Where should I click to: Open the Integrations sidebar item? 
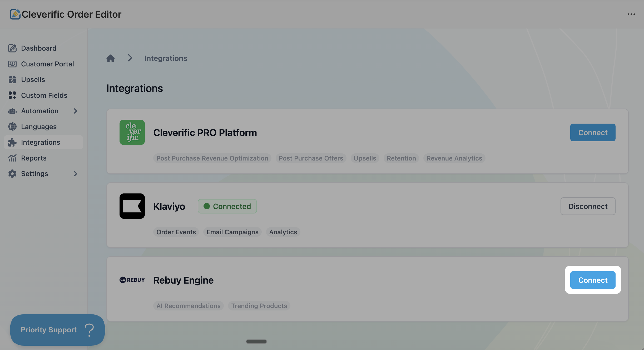[x=41, y=142]
